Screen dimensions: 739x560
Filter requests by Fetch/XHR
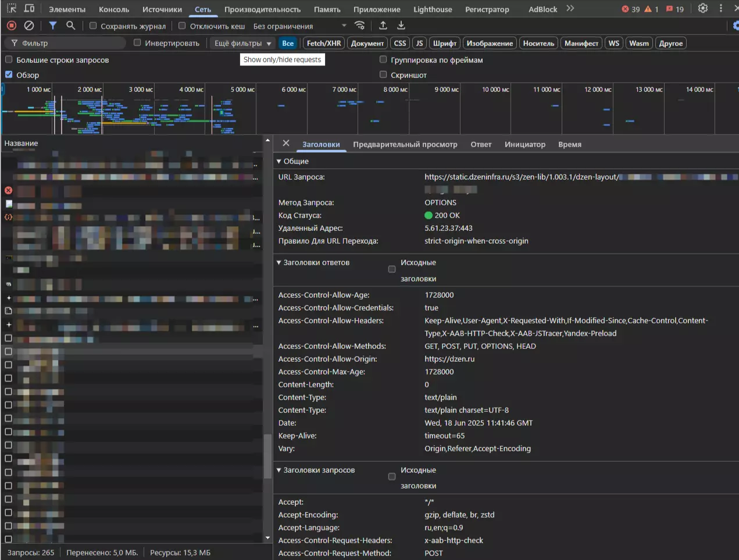point(324,44)
